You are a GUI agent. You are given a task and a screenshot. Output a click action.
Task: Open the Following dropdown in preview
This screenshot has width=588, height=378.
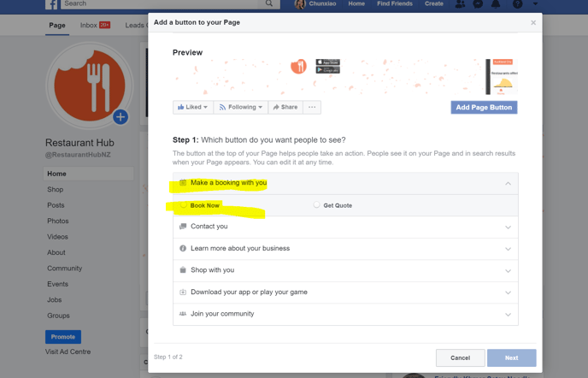[x=241, y=108]
